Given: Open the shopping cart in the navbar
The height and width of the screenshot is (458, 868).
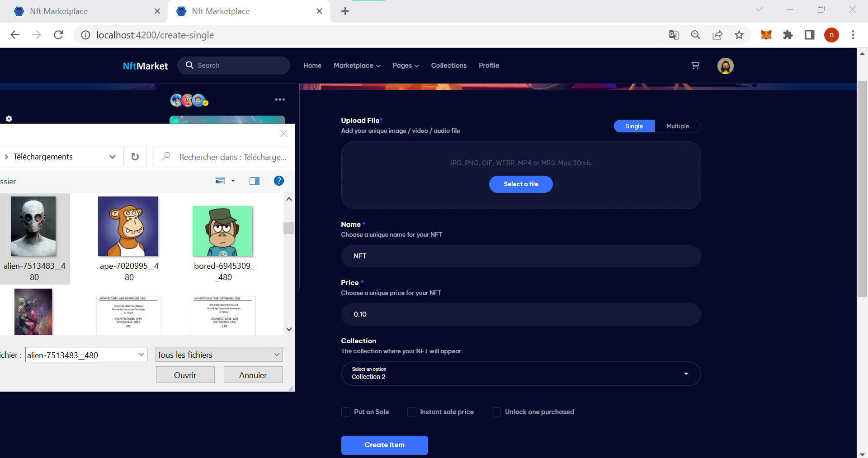Looking at the screenshot, I should [695, 65].
